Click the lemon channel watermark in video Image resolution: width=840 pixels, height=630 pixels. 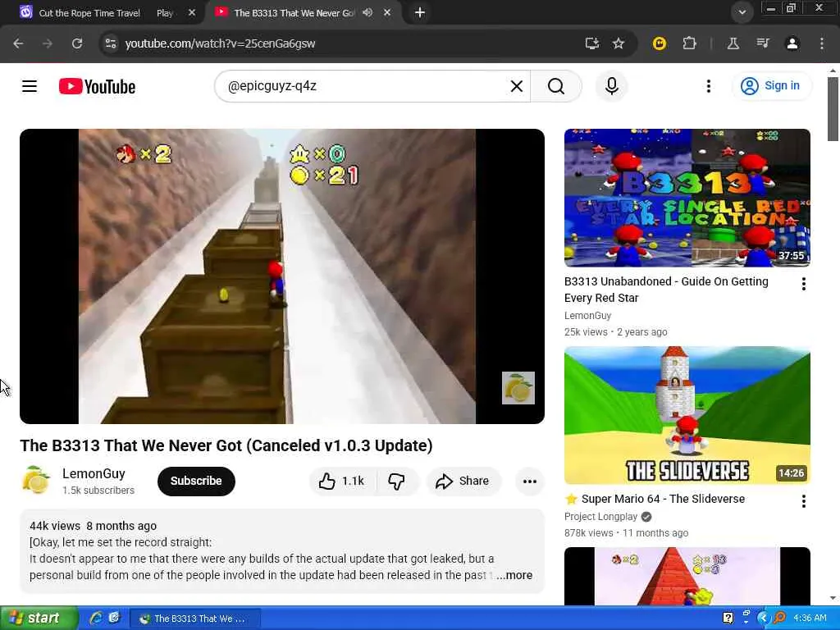pos(518,388)
